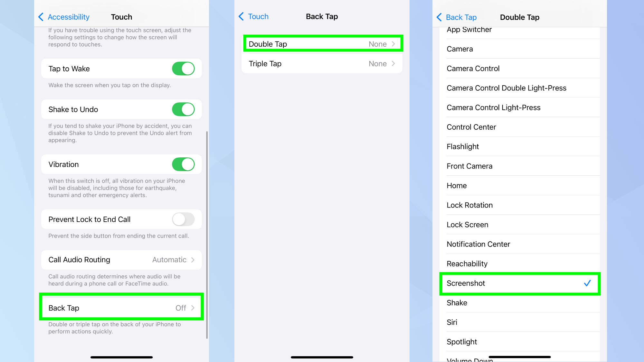This screenshot has width=644, height=362.
Task: Toggle Vibration off
Action: pos(183,164)
